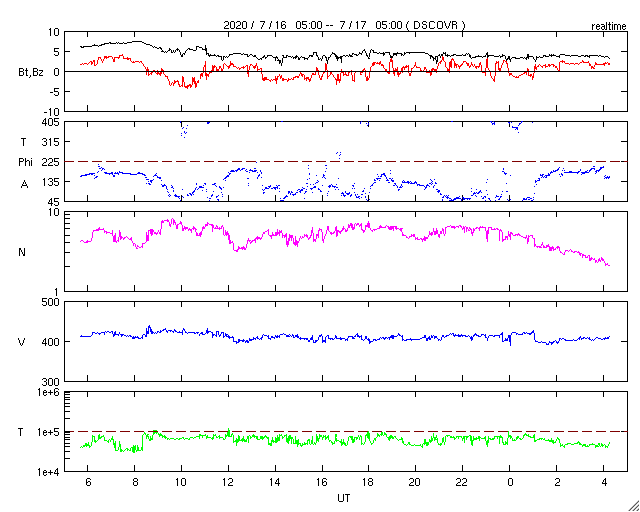The width and height of the screenshot is (640, 512).
Task: Click the "20" hour tick on UT axis
Action: click(x=416, y=482)
